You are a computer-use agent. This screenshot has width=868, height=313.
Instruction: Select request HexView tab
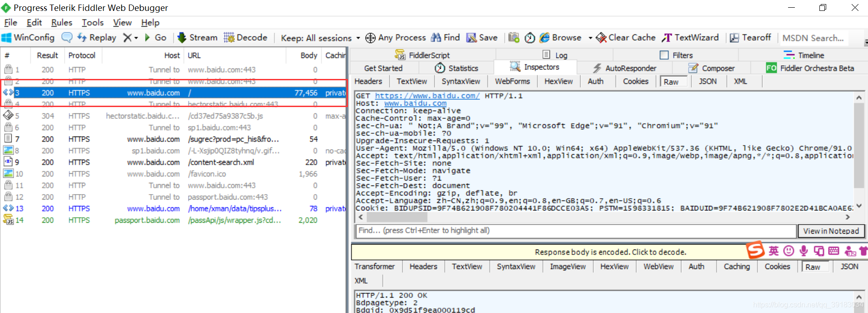558,81
